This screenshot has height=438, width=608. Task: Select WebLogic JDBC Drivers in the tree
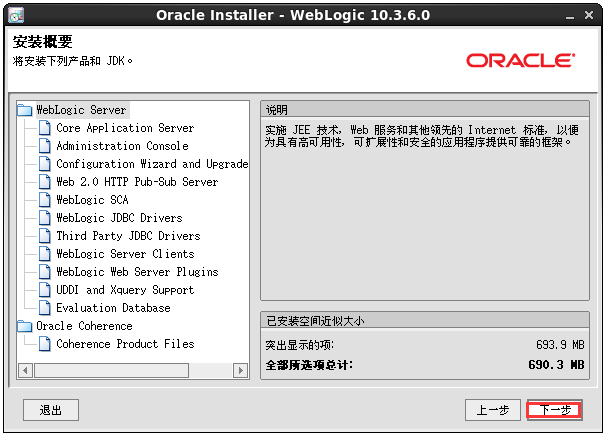pos(119,218)
